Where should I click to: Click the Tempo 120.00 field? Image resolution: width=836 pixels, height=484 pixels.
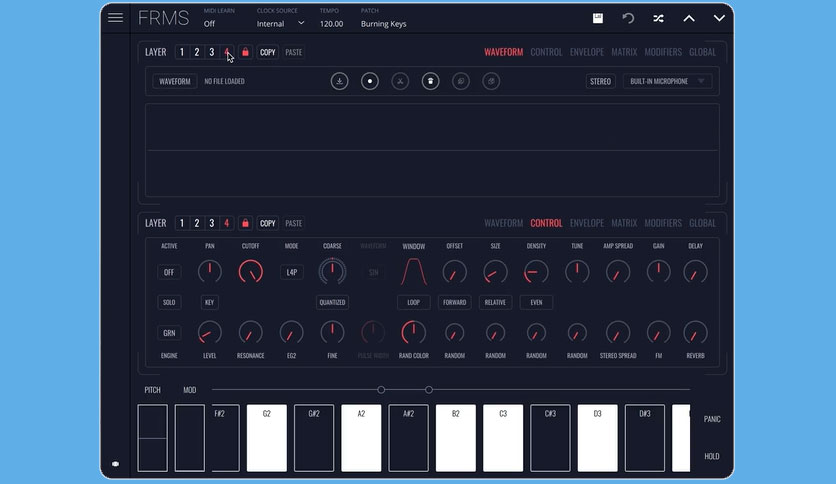click(x=331, y=24)
